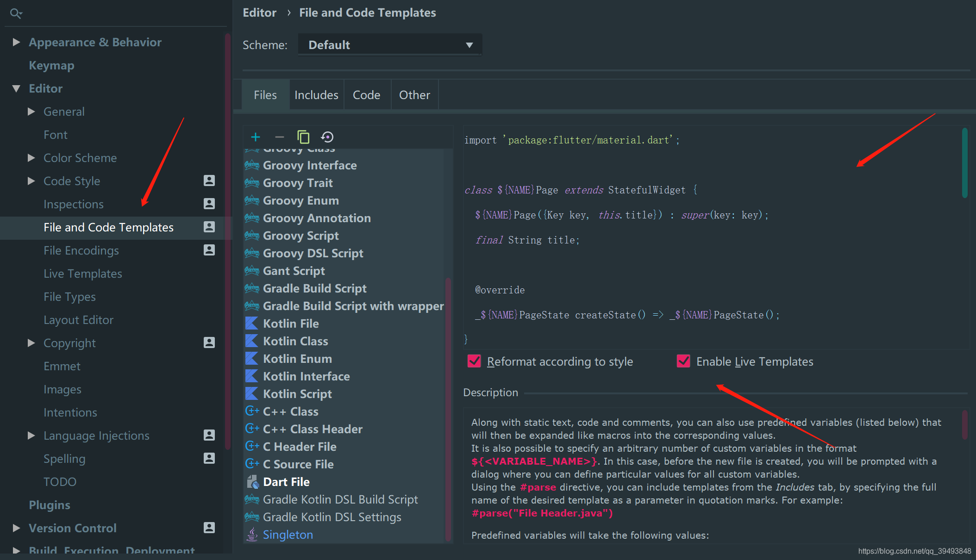Open File Encodings settings
Viewport: 976px width, 560px height.
tap(81, 250)
